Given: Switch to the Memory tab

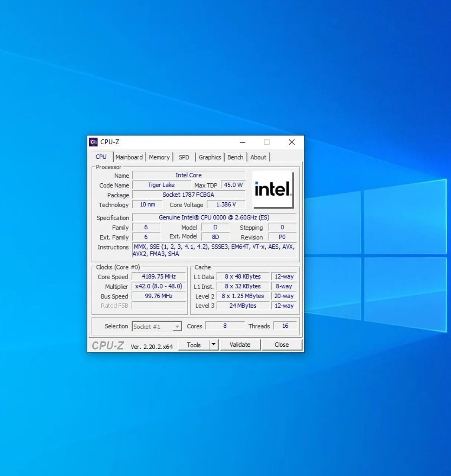Looking at the screenshot, I should pyautogui.click(x=159, y=157).
